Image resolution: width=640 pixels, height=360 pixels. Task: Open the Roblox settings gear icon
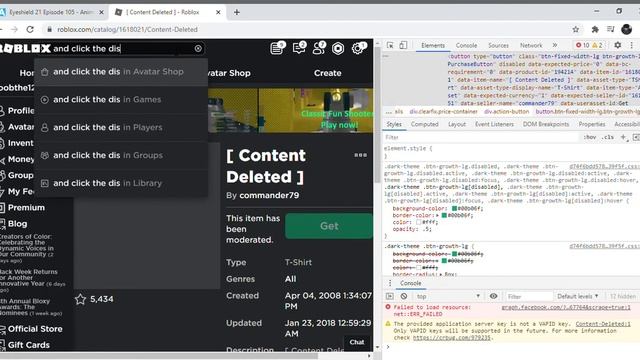(x=358, y=48)
